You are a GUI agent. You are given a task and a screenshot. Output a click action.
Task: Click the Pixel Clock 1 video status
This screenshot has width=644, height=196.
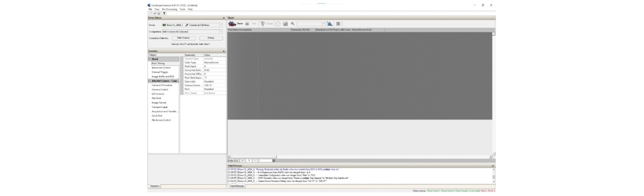tap(433, 191)
